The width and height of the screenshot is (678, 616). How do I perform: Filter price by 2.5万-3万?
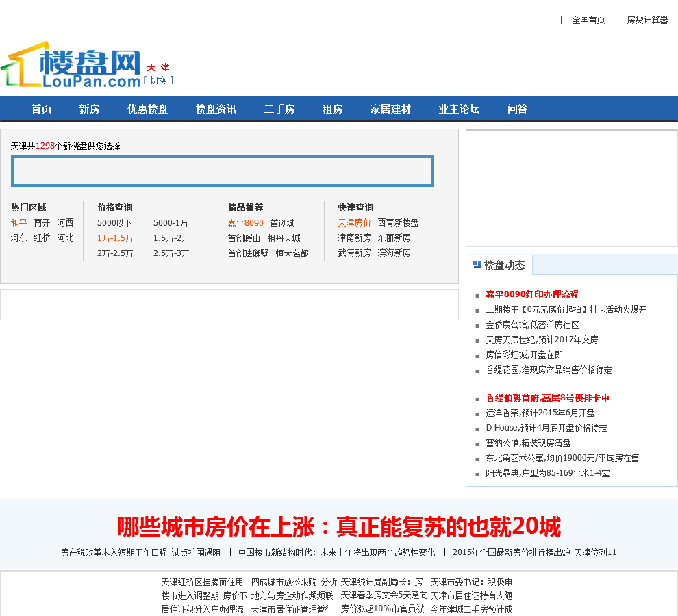(171, 253)
